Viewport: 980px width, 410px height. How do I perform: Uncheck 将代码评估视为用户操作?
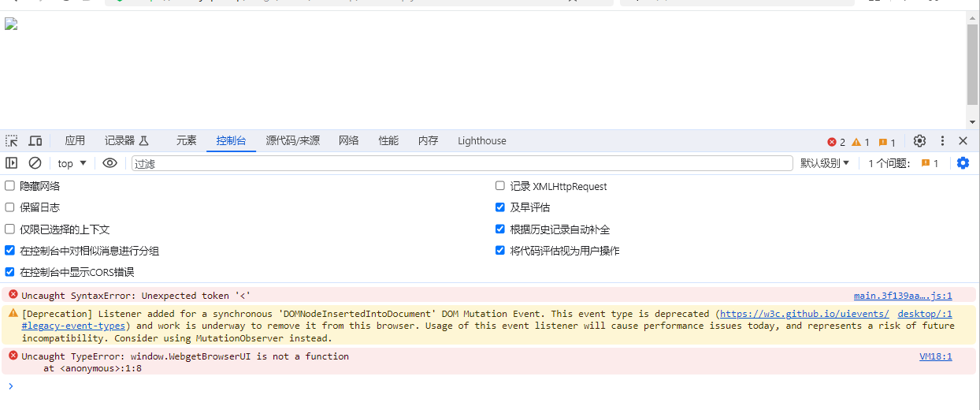tap(499, 251)
